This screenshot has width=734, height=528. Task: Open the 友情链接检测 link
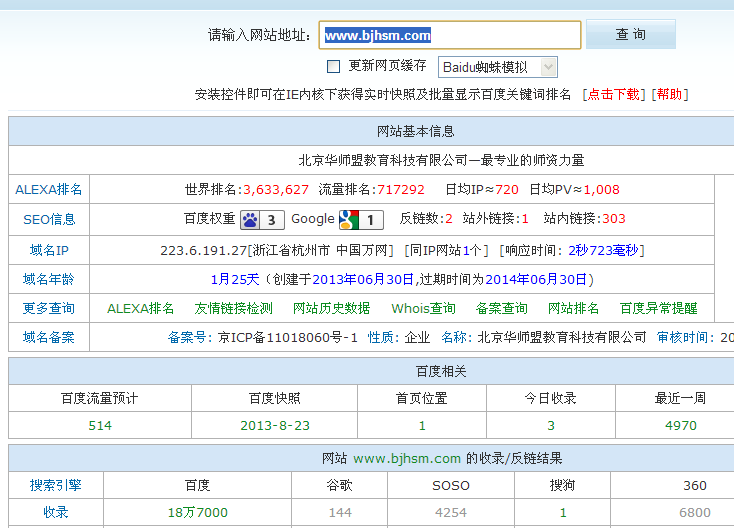(x=234, y=308)
